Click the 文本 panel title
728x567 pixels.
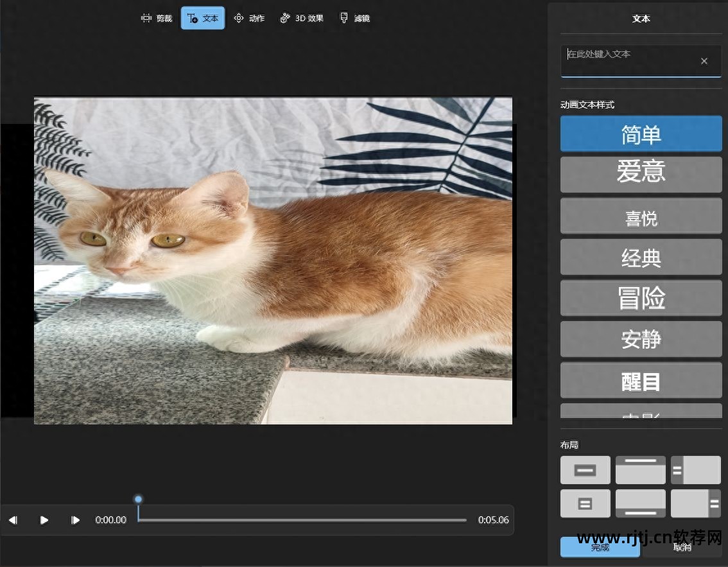[641, 19]
